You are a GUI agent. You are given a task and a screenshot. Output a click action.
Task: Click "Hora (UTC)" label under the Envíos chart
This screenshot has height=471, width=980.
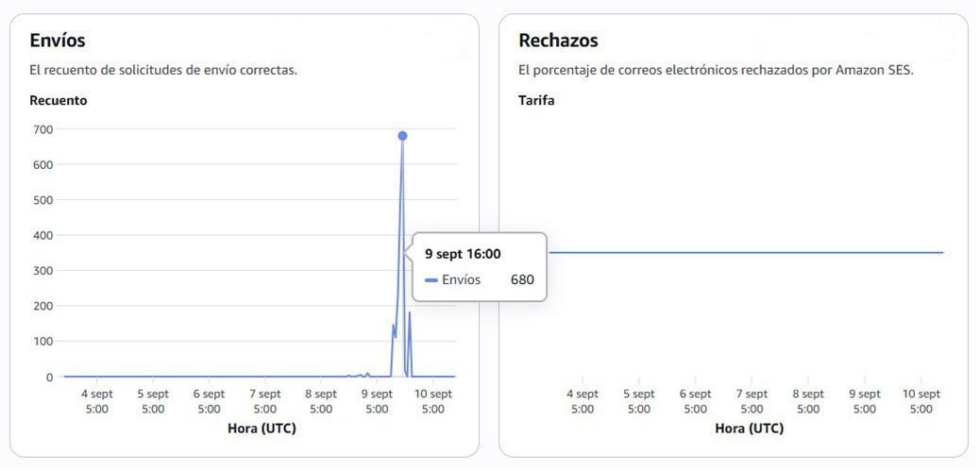(x=262, y=428)
